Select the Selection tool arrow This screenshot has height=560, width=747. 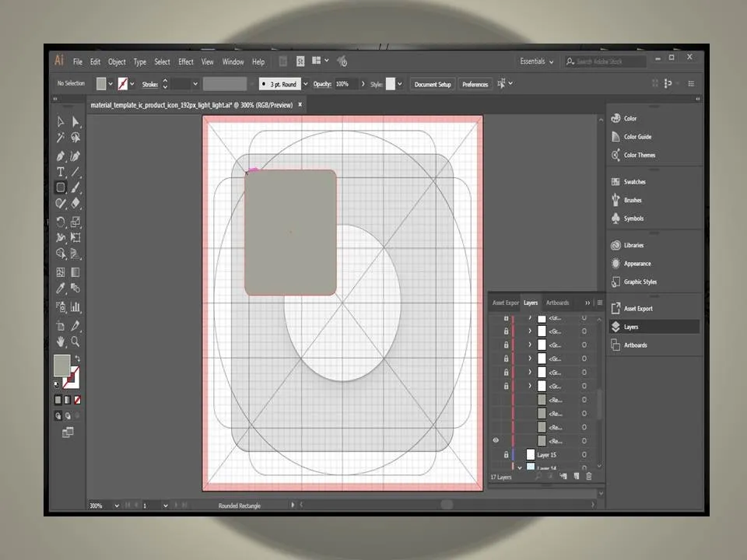(x=61, y=122)
